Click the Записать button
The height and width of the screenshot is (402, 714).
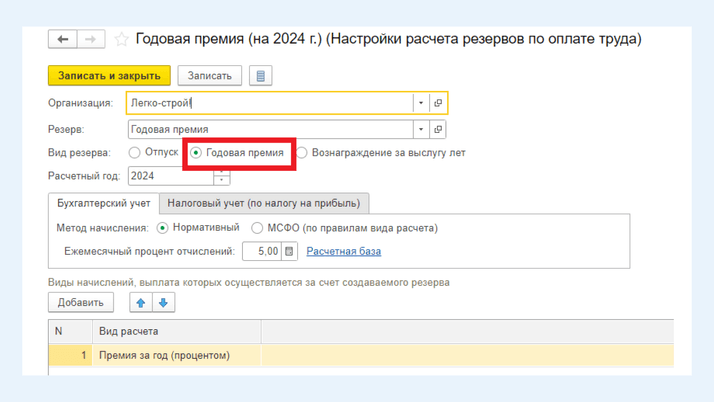click(x=209, y=76)
